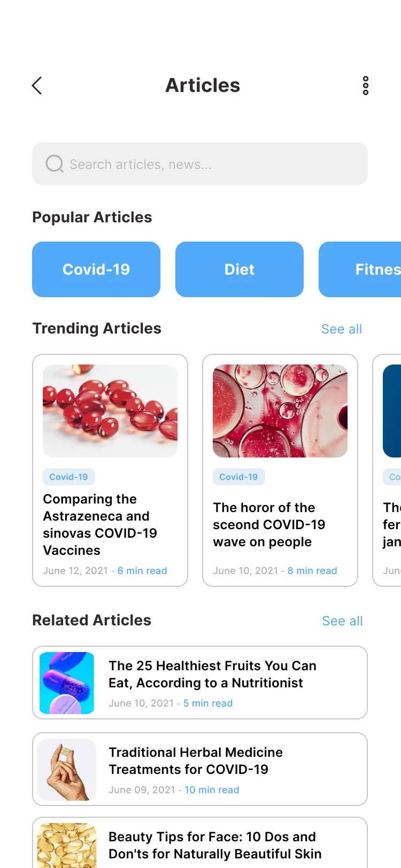
Task: Select the Covid-19 category button
Action: [96, 269]
